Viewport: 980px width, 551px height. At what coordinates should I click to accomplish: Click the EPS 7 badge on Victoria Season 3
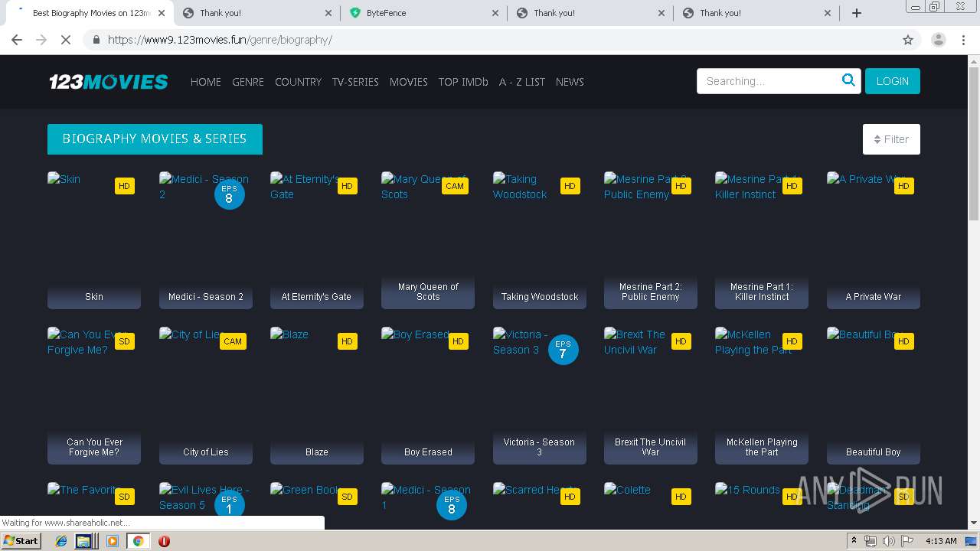pos(563,350)
